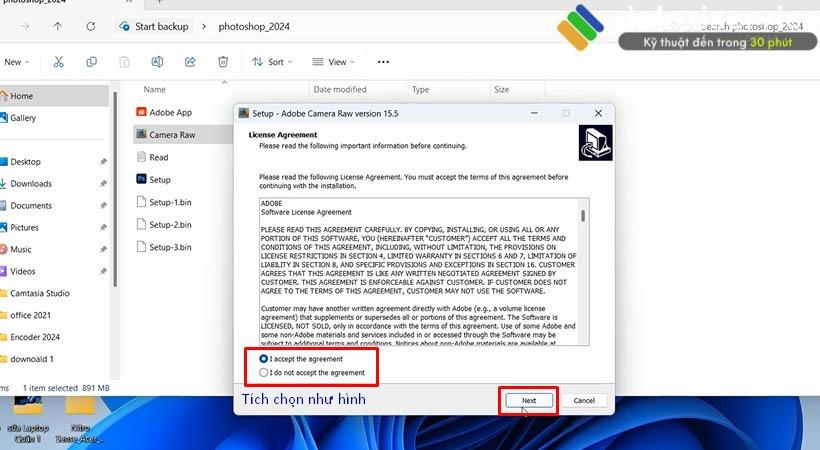The width and height of the screenshot is (820, 450).
Task: Unpin the Desktop pin icon in sidebar
Action: (103, 162)
